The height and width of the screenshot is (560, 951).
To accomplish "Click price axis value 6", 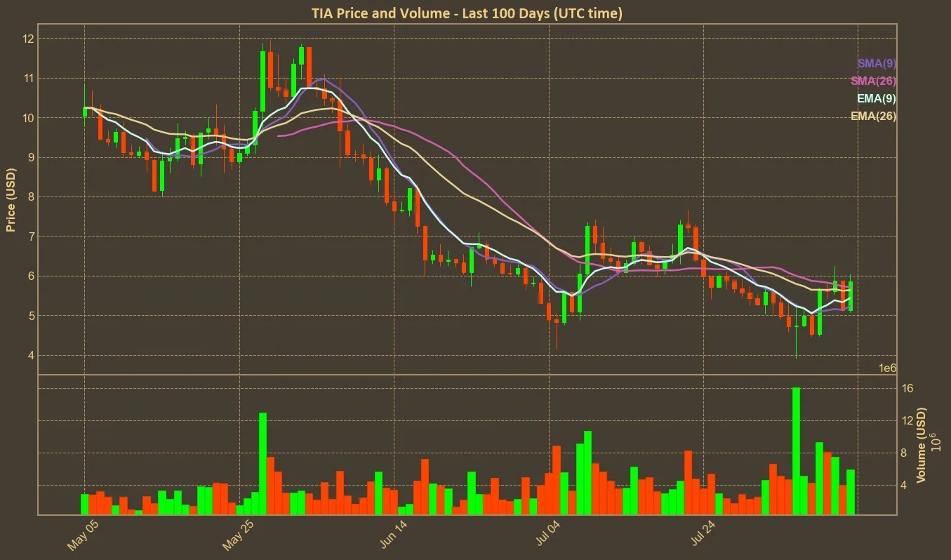I will coord(30,276).
